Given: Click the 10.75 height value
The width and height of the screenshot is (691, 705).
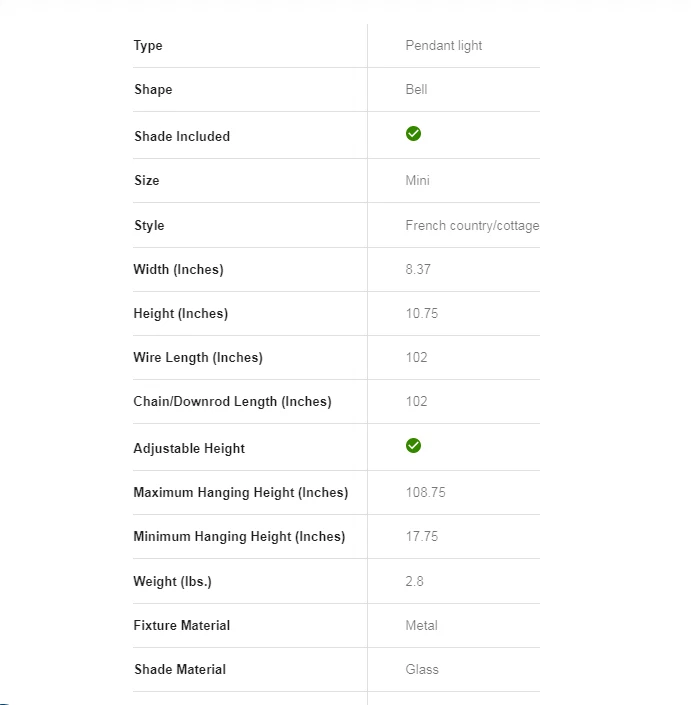Looking at the screenshot, I should tap(422, 314).
